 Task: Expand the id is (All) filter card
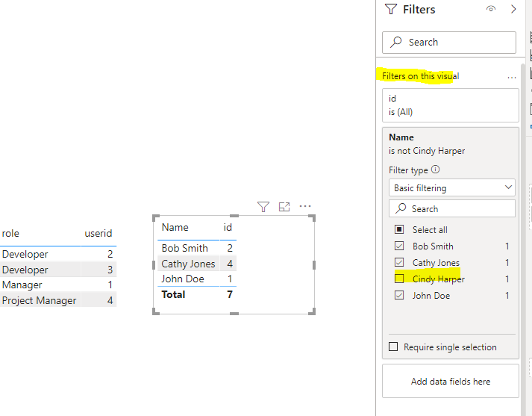tap(450, 105)
